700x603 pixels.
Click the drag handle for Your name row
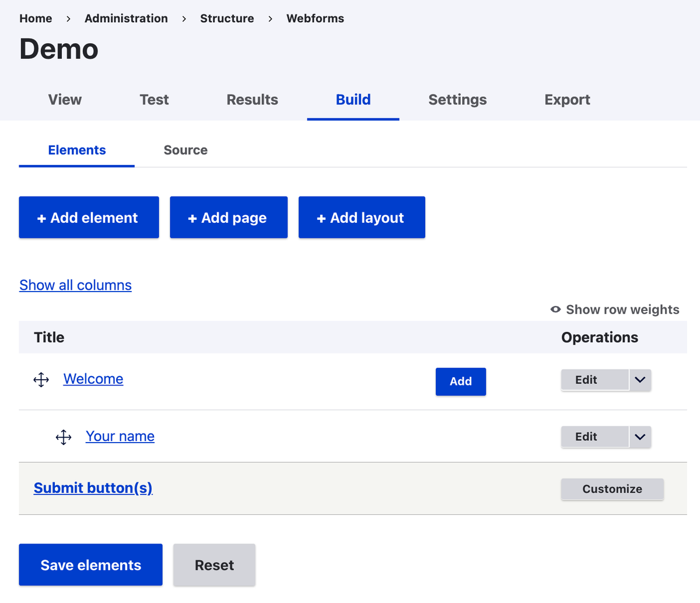(x=64, y=437)
